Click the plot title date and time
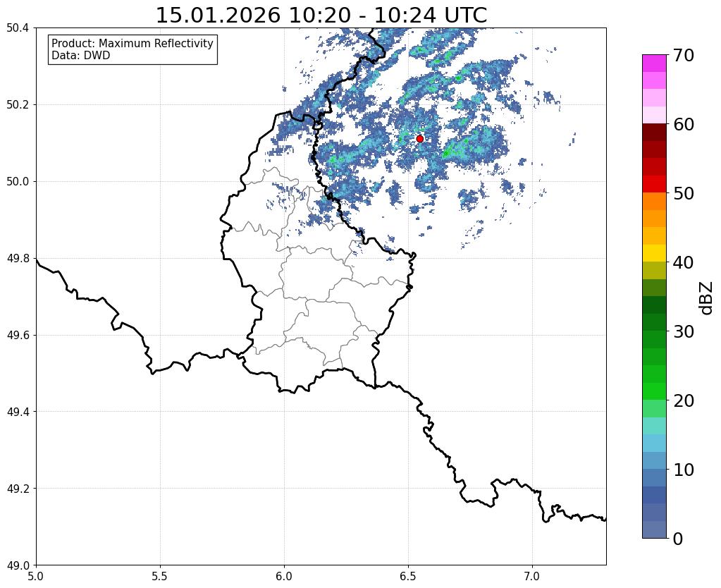The width and height of the screenshot is (721, 588). coord(321,16)
